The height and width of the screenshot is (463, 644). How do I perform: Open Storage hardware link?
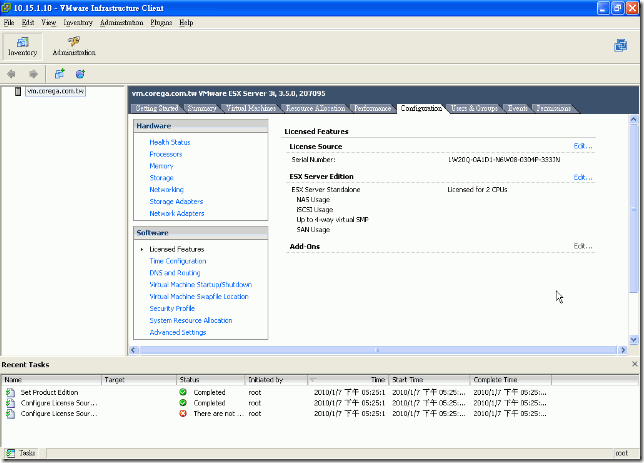[161, 178]
